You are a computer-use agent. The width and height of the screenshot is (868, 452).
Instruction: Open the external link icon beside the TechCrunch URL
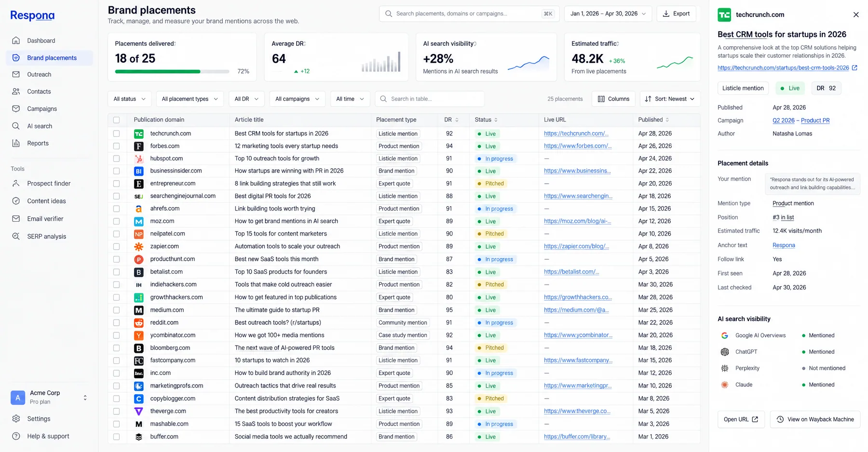(854, 68)
